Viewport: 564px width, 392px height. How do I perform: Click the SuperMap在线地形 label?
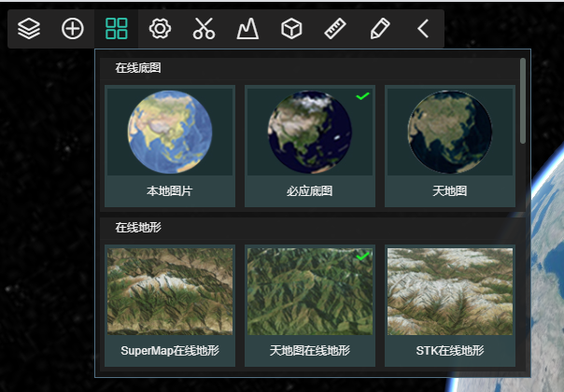tap(170, 351)
